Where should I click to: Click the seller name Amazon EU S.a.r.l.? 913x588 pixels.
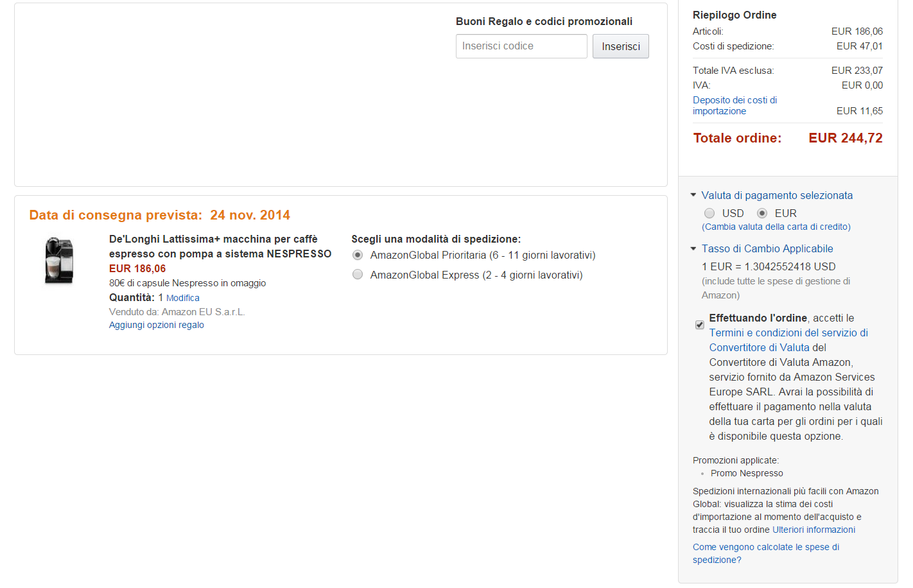(203, 312)
